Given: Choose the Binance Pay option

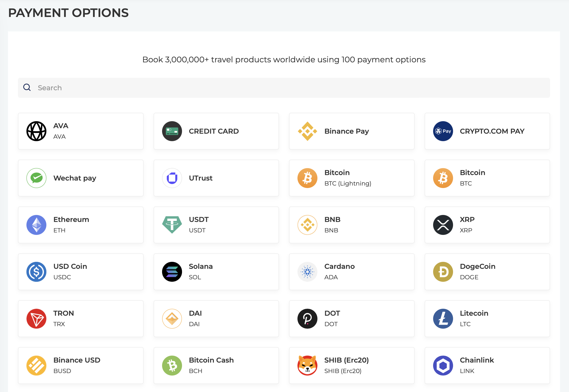Looking at the screenshot, I should [352, 131].
